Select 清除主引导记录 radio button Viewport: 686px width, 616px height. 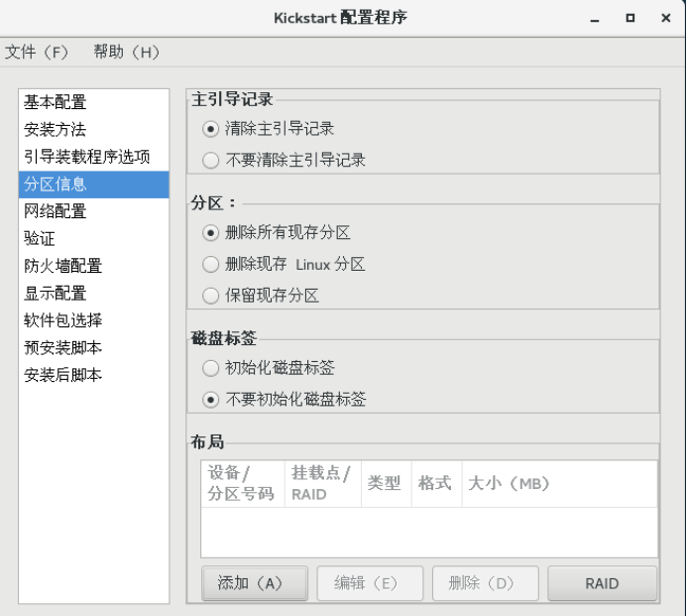(x=210, y=129)
